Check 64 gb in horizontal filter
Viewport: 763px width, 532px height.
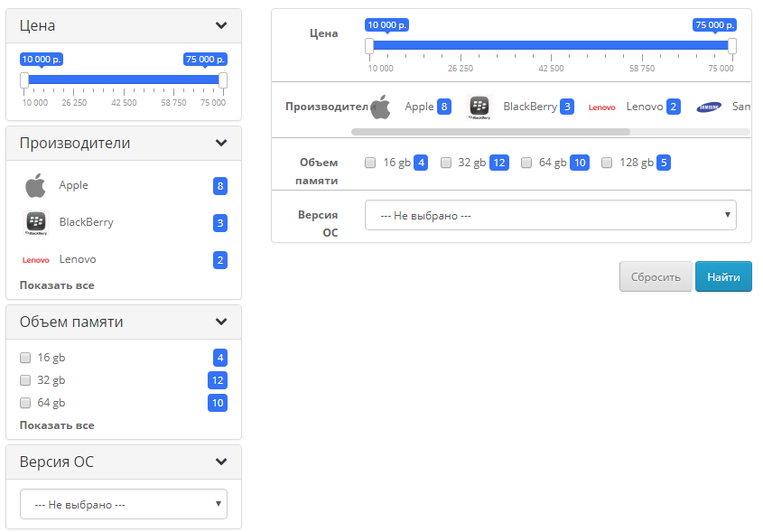pos(526,163)
